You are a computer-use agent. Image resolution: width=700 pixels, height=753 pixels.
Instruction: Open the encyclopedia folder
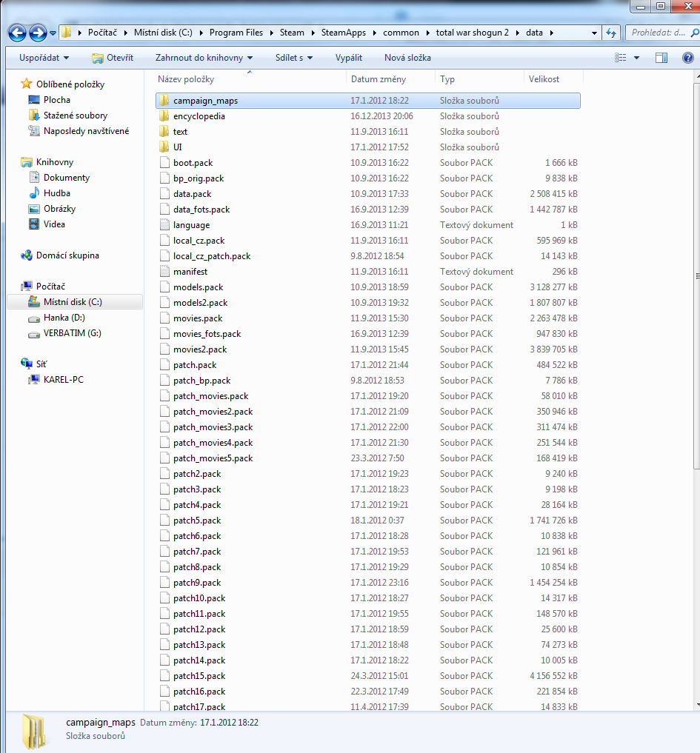[x=199, y=116]
